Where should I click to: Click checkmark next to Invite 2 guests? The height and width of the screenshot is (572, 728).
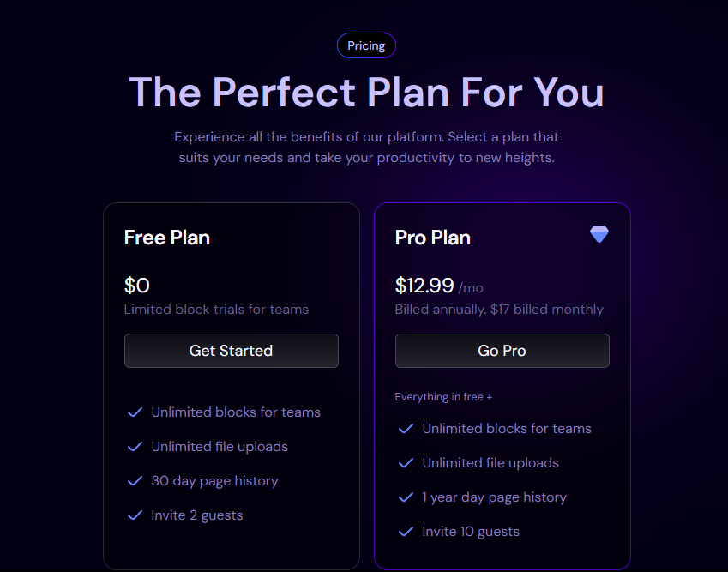135,515
